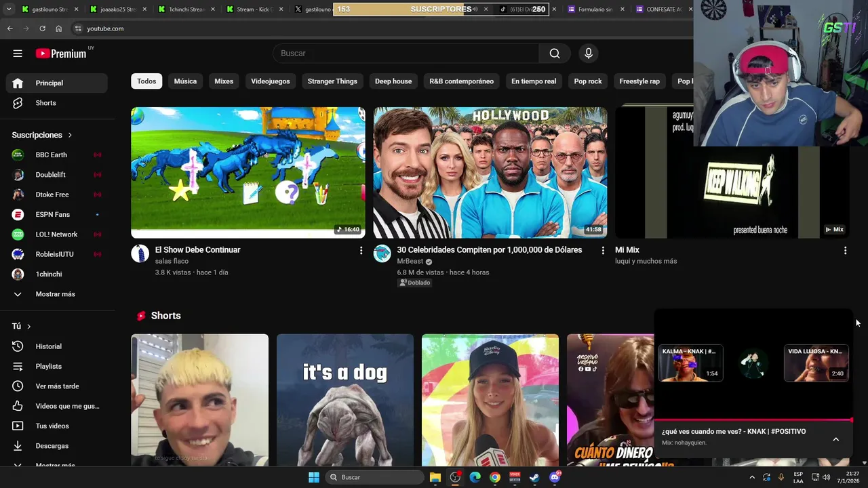The width and height of the screenshot is (868, 488).
Task: Start voice search with the microphone
Action: (589, 54)
